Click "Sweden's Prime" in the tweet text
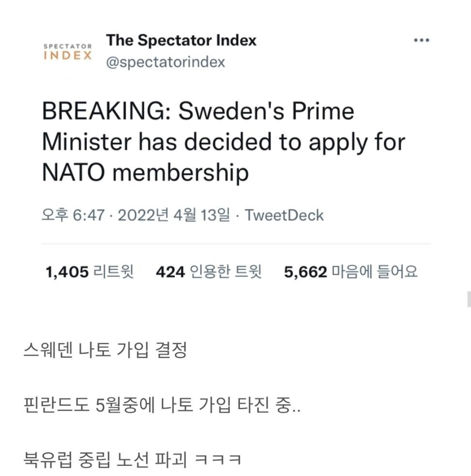The width and height of the screenshot is (471, 476). (x=267, y=111)
